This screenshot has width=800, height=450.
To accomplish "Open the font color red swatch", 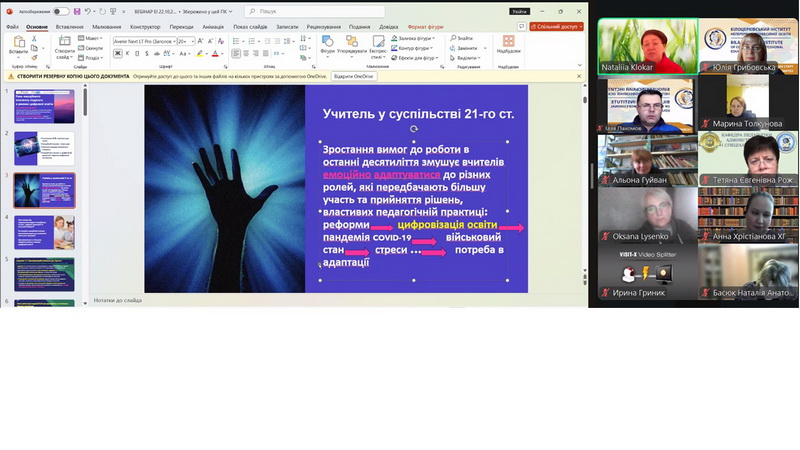I will (x=215, y=53).
